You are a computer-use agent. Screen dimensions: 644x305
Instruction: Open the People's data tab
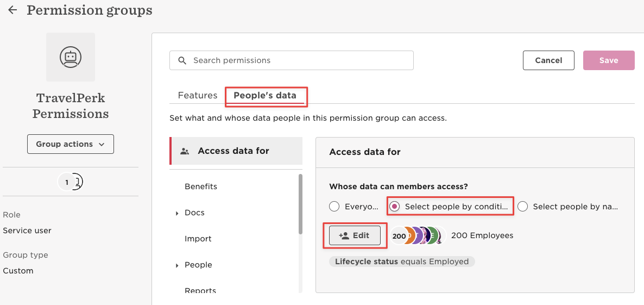[x=265, y=95]
